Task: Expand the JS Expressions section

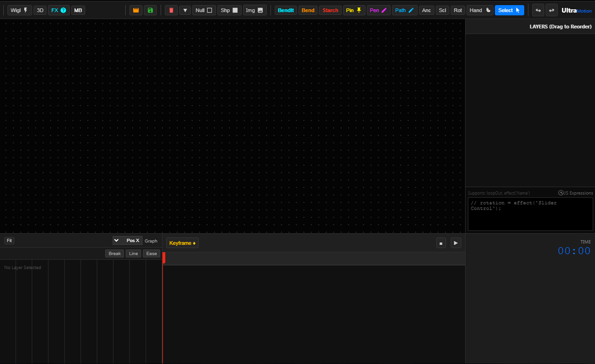Action: (x=575, y=193)
